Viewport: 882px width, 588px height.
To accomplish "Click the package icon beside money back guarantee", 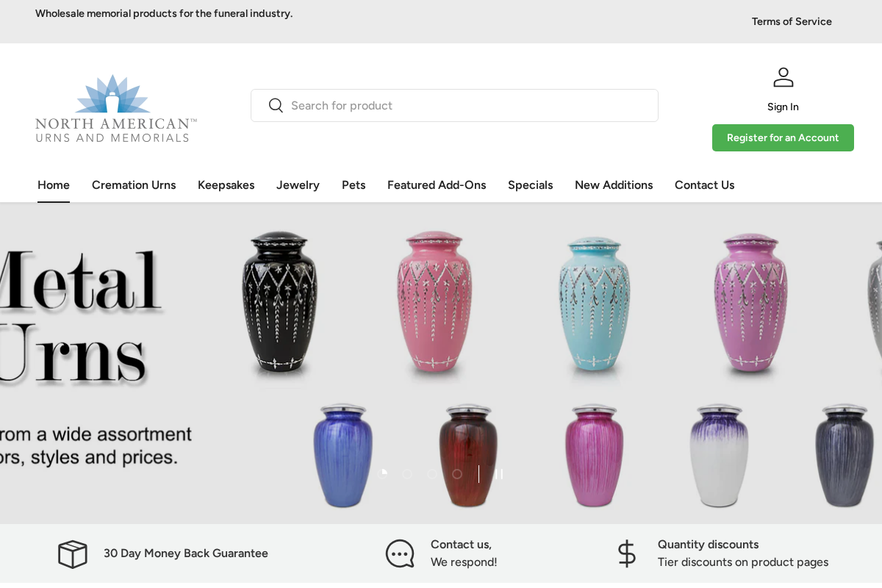I will tap(72, 553).
